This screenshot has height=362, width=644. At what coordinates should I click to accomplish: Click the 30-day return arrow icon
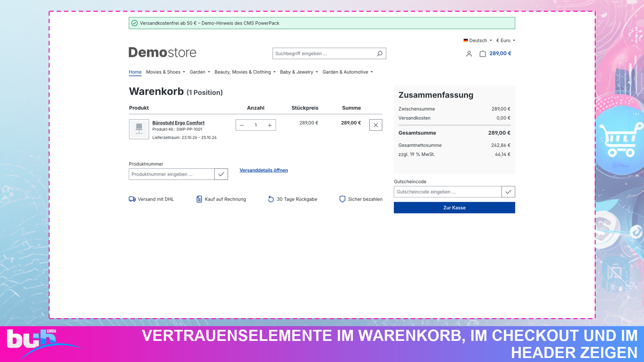(271, 199)
